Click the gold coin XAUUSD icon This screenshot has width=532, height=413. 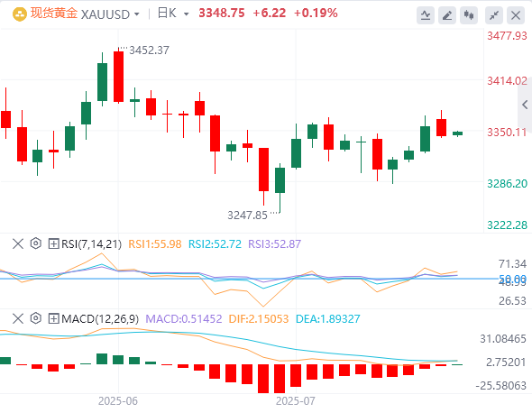[19, 14]
